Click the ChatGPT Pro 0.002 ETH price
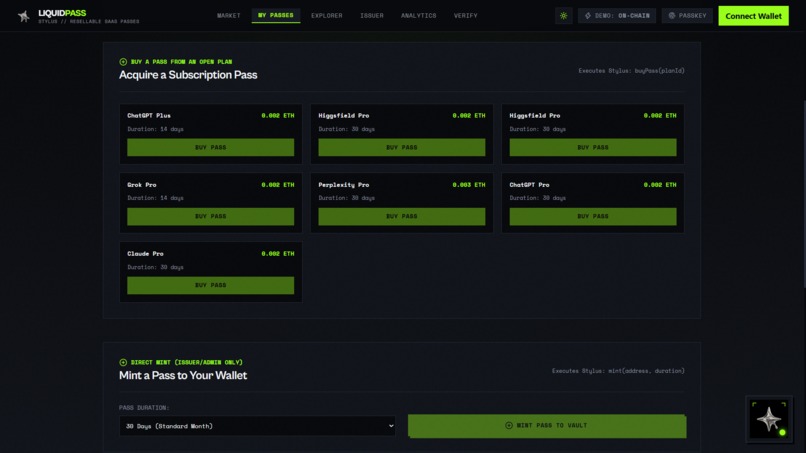 (x=660, y=185)
